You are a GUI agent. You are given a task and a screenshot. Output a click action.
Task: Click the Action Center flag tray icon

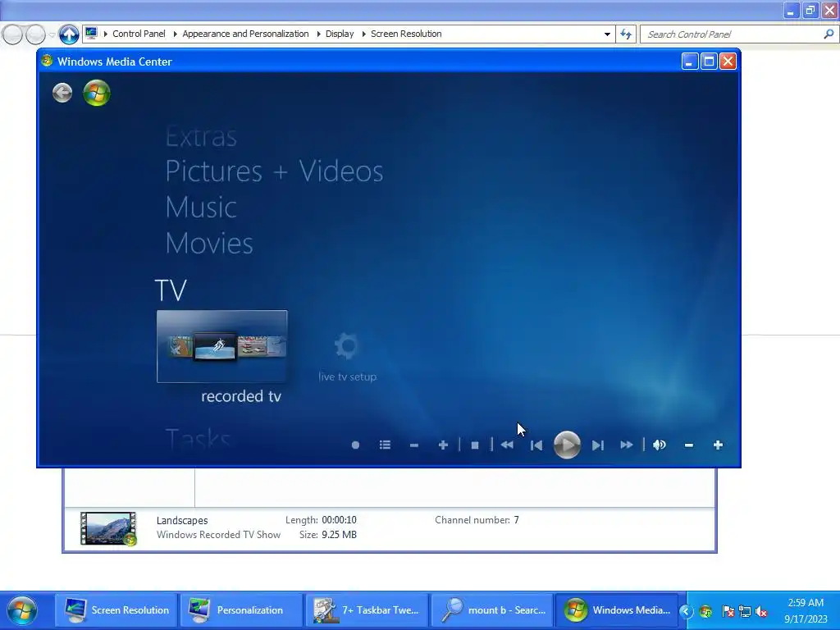tap(728, 611)
